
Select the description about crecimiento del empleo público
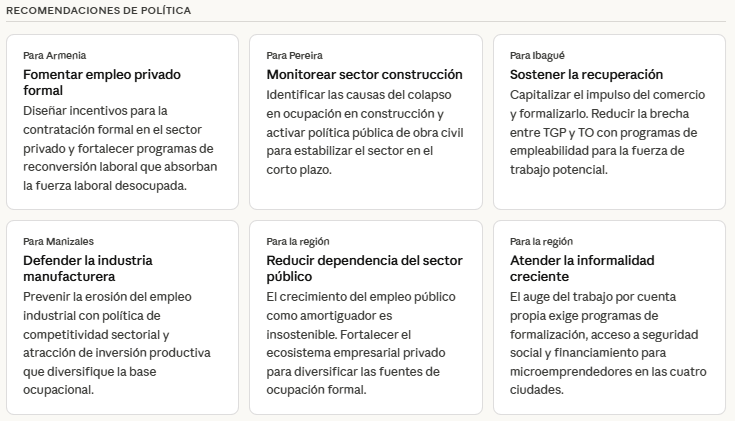[x=362, y=343]
